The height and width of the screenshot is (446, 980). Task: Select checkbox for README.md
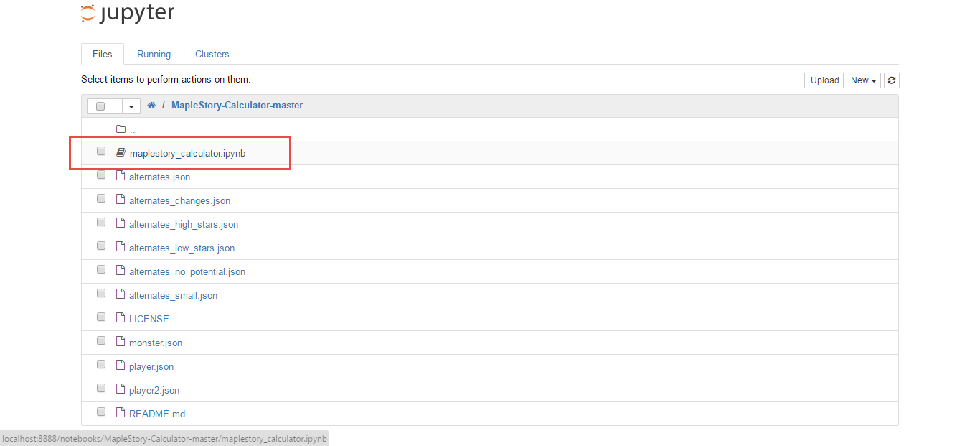101,412
